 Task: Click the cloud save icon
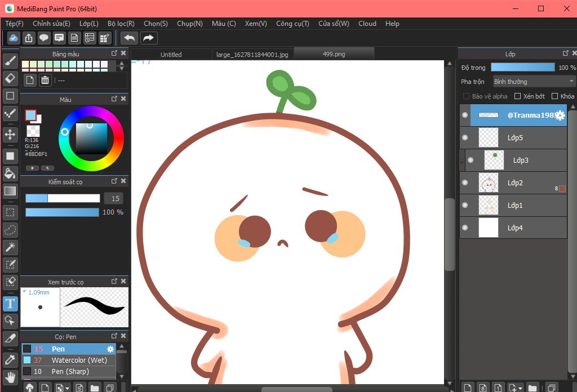14,38
